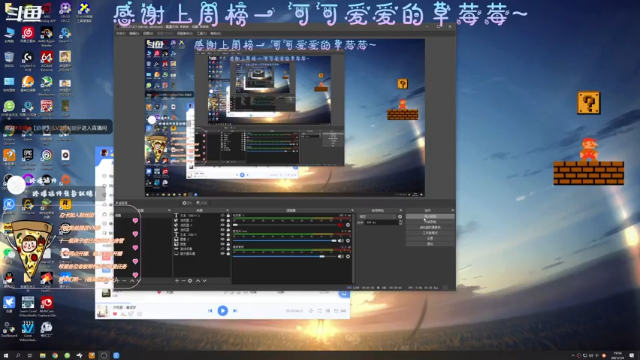
Task: Click the transition duration input field
Action: point(382,222)
